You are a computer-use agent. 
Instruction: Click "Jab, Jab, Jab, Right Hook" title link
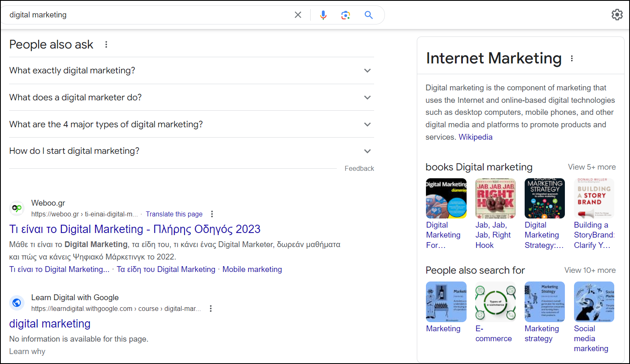point(493,235)
